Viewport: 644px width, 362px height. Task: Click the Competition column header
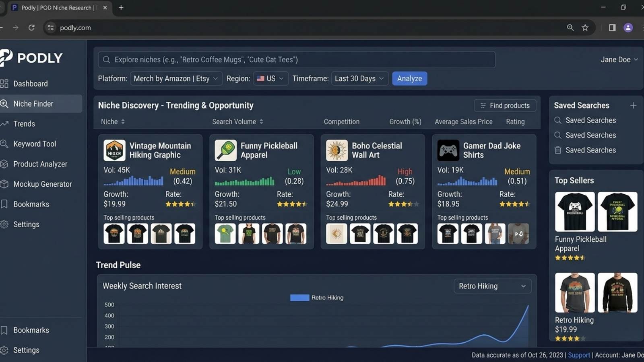tap(342, 121)
